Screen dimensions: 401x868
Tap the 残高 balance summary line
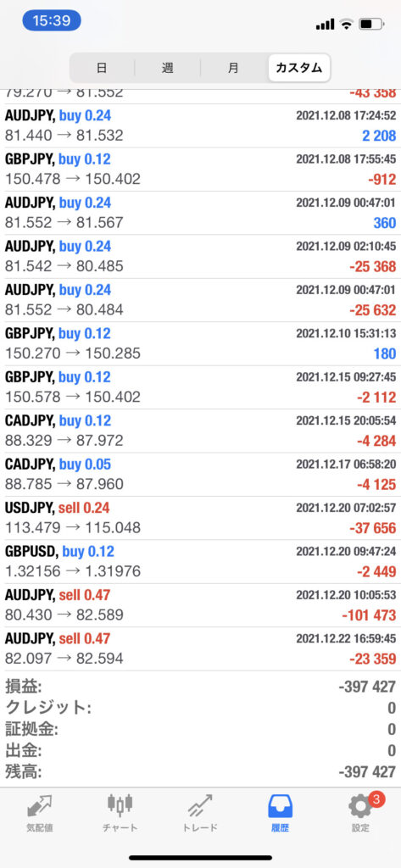coord(200,771)
